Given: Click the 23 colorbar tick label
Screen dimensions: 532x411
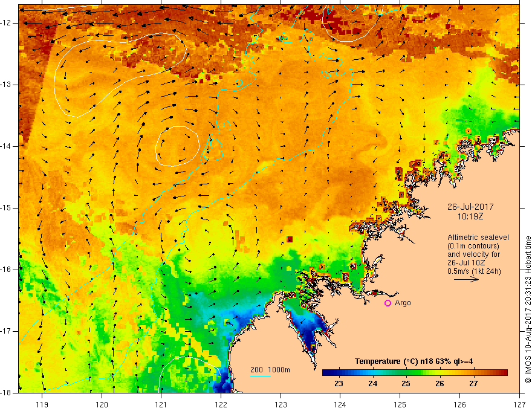Looking at the screenshot, I should 339,384.
